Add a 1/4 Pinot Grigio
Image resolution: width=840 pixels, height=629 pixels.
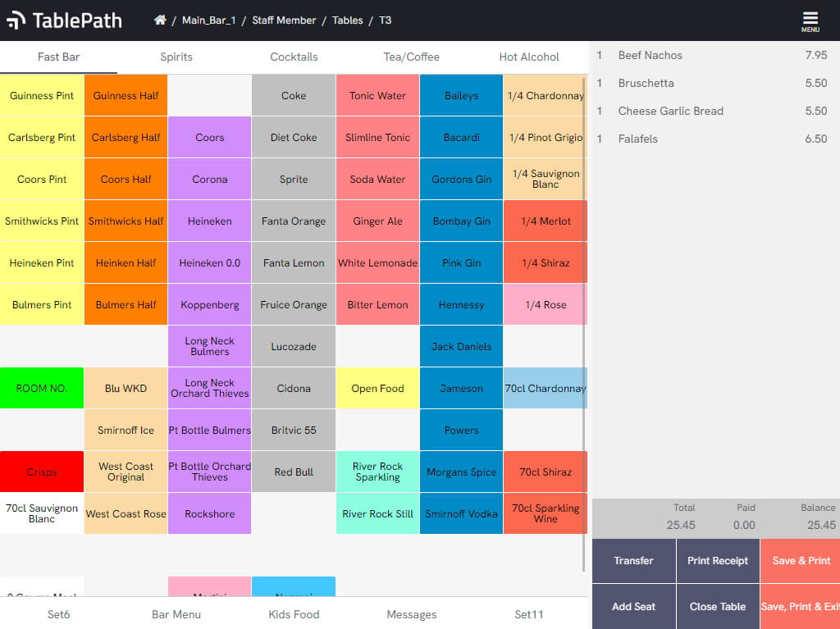click(x=546, y=137)
